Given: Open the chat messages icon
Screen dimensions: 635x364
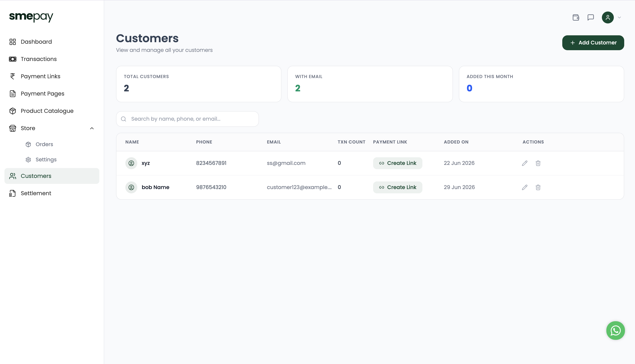Looking at the screenshot, I should click(x=591, y=17).
